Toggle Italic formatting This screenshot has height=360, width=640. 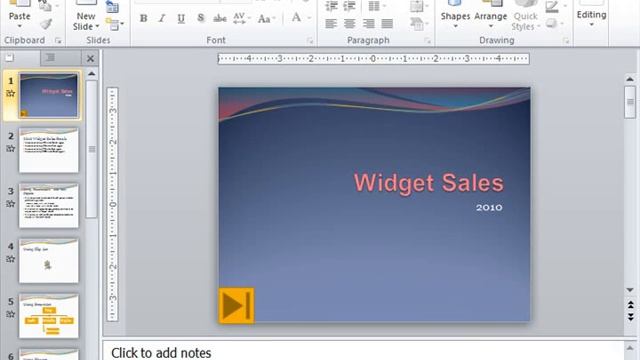tap(162, 18)
